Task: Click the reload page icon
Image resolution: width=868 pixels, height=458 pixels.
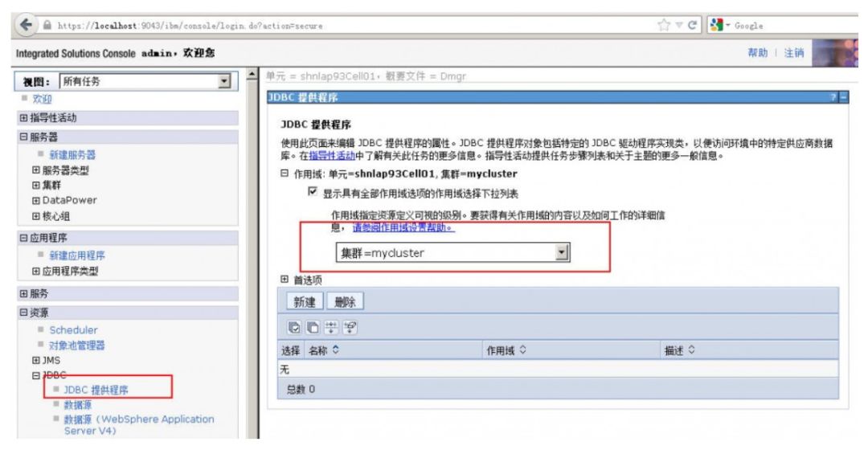Action: pos(691,25)
